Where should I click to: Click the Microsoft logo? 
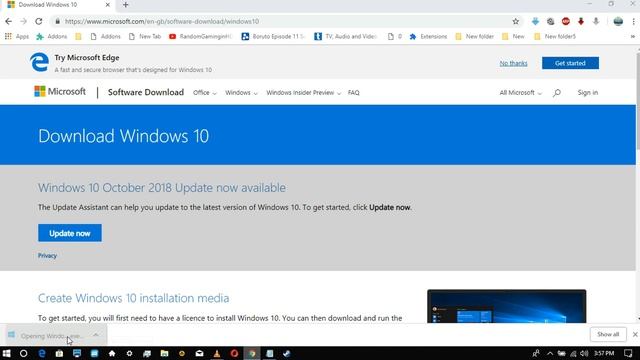[60, 91]
